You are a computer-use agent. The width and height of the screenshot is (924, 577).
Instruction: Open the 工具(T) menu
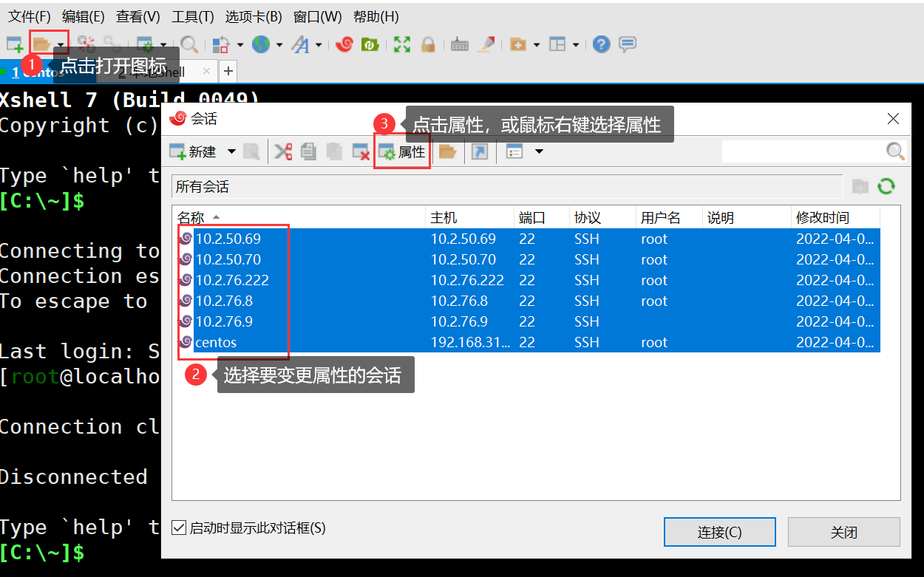click(x=192, y=16)
